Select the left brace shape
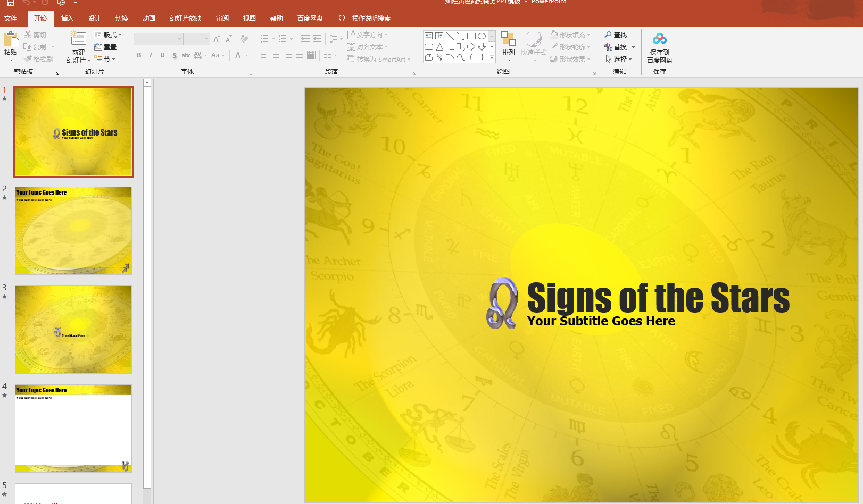The height and width of the screenshot is (504, 863). click(x=471, y=57)
